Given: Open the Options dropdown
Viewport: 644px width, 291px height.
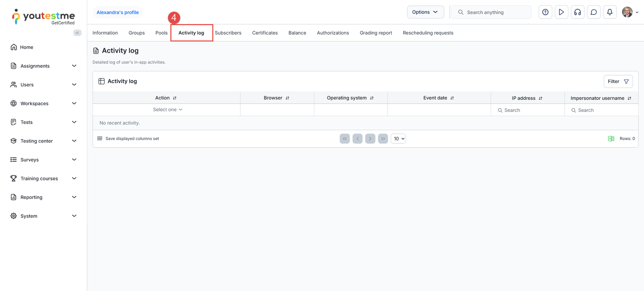Looking at the screenshot, I should coord(425,12).
